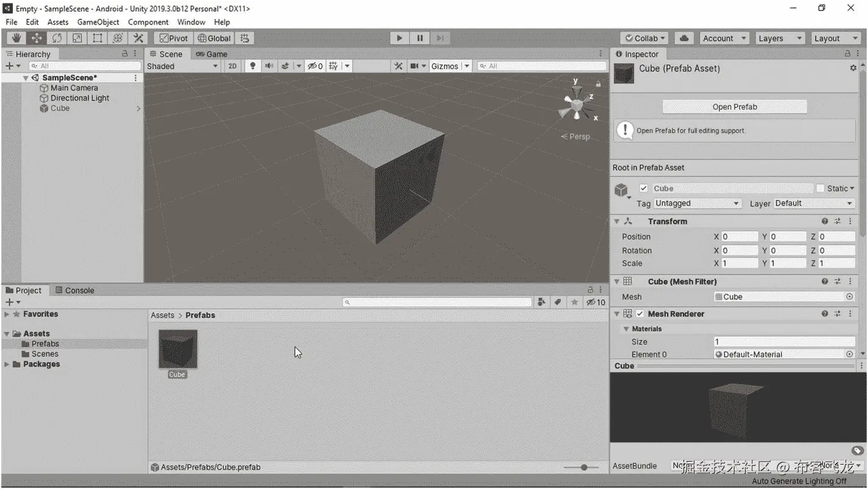Open grid snapping settings in the toolbar
The width and height of the screenshot is (868, 489).
click(x=244, y=38)
